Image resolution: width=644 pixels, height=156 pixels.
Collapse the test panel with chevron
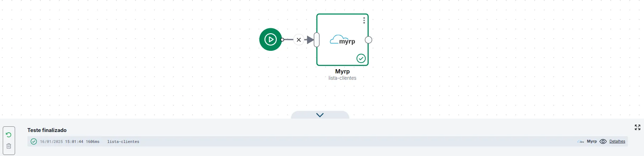click(x=320, y=115)
